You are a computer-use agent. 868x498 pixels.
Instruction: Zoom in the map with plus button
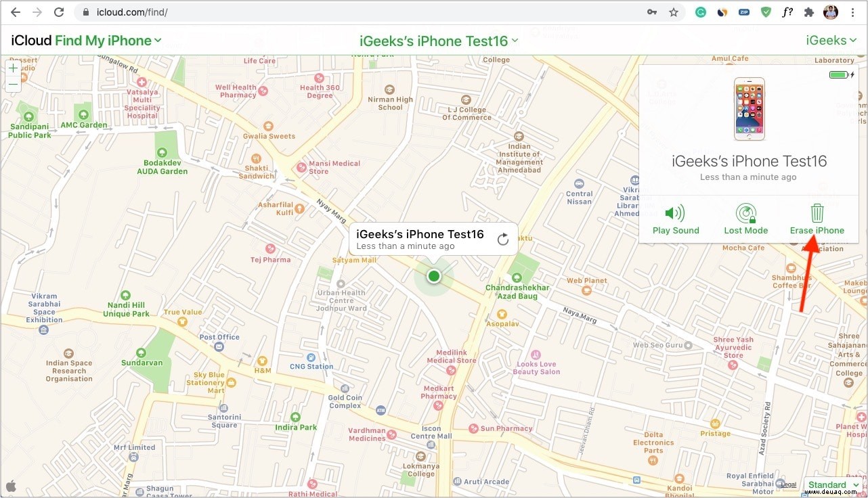(13, 68)
